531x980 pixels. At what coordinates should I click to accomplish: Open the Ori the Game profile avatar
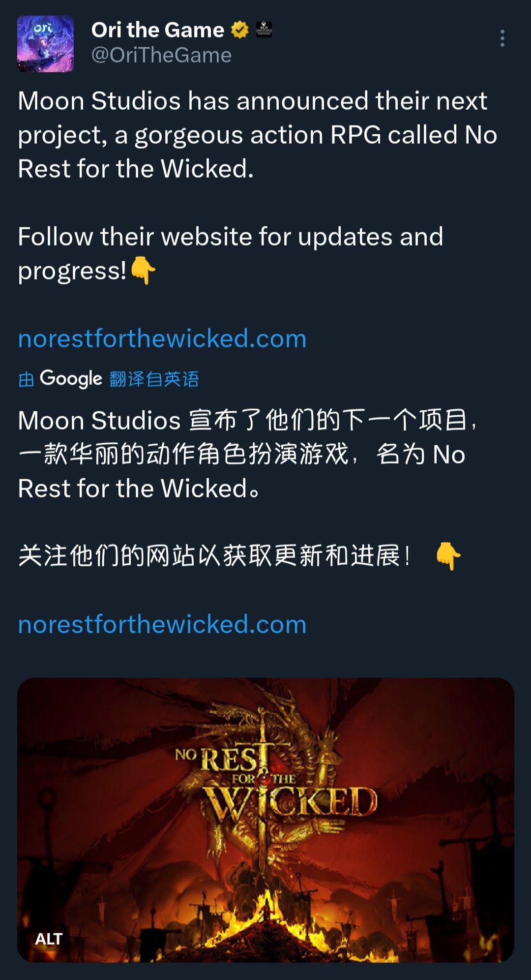[x=45, y=44]
